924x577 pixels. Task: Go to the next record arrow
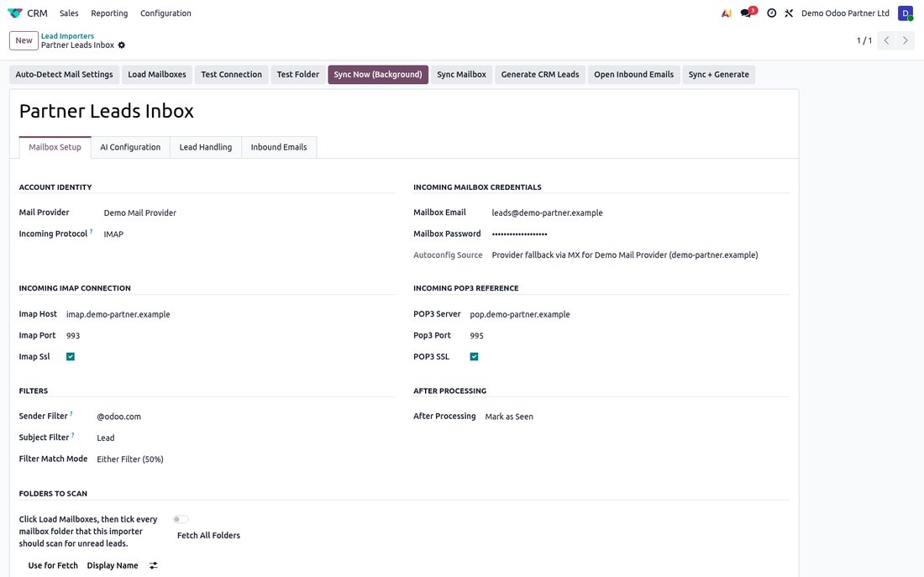906,40
